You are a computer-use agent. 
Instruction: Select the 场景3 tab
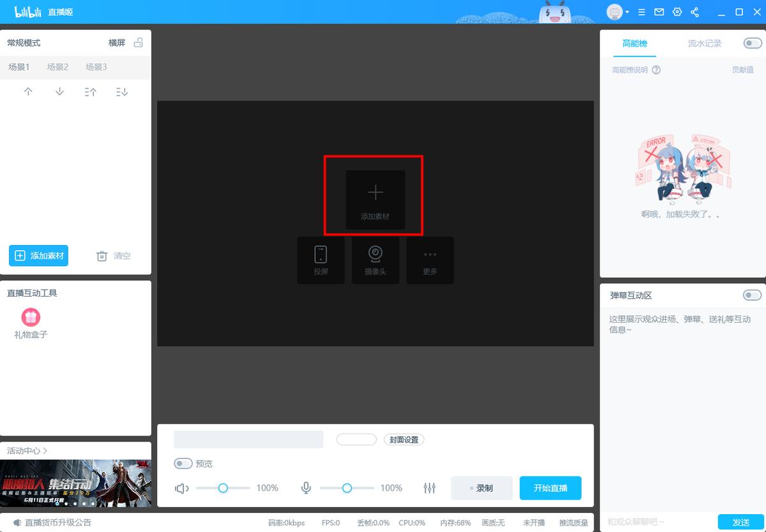[96, 67]
